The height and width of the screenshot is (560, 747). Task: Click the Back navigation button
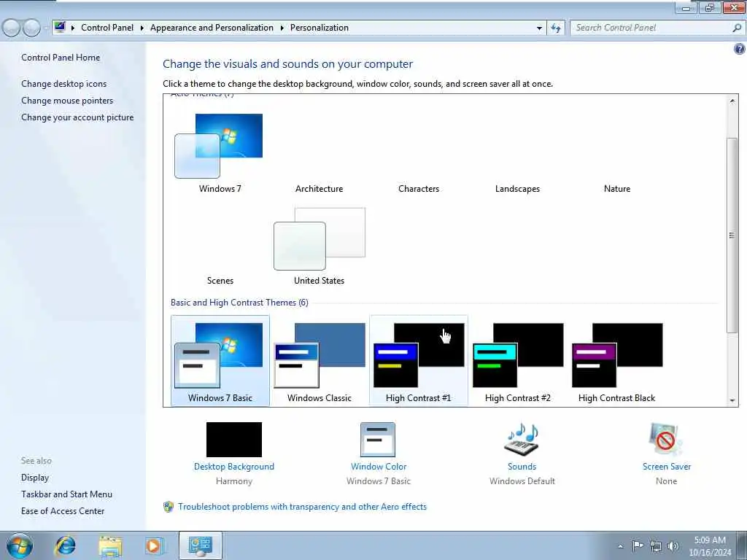11,28
